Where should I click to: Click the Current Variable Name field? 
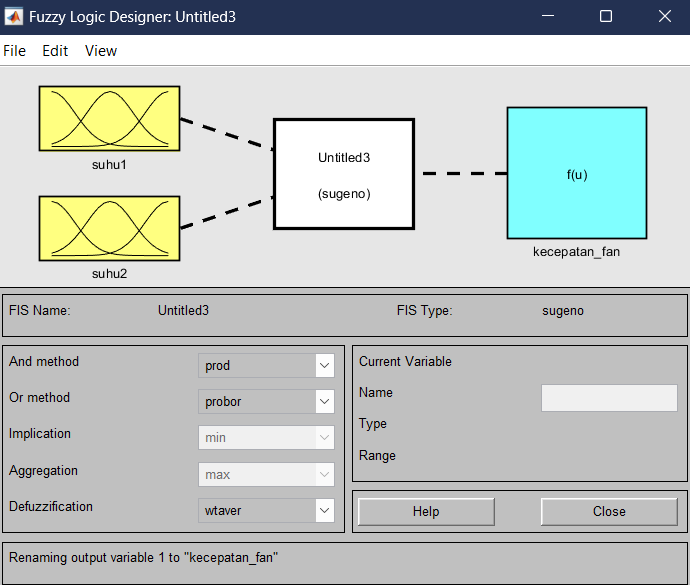[x=609, y=398]
